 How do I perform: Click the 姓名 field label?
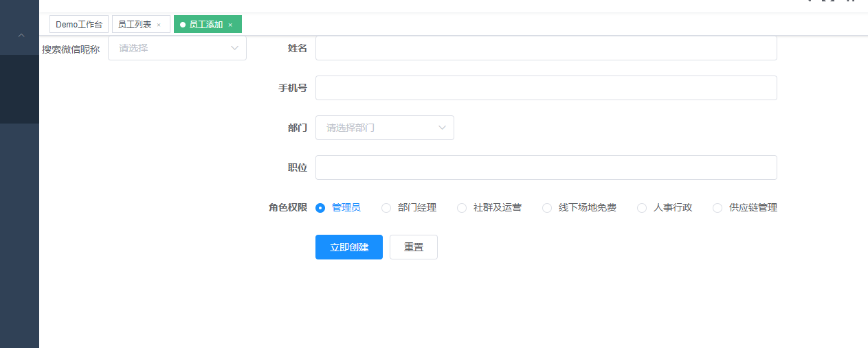click(298, 48)
